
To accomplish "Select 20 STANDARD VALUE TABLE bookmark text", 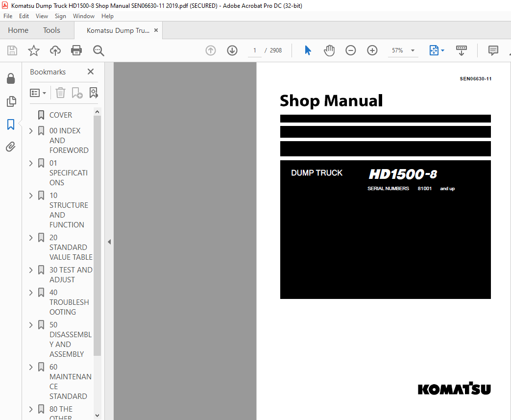I will [x=71, y=247].
